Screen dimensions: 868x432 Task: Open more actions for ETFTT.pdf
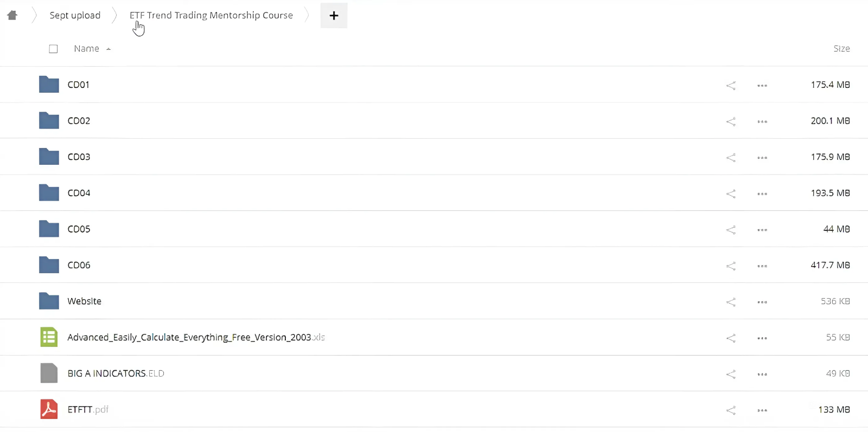(762, 410)
